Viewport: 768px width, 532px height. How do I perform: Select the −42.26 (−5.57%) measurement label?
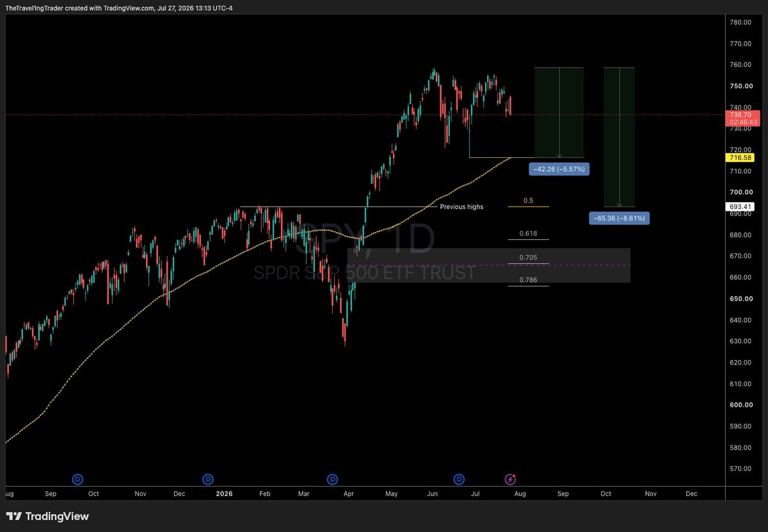pos(558,169)
